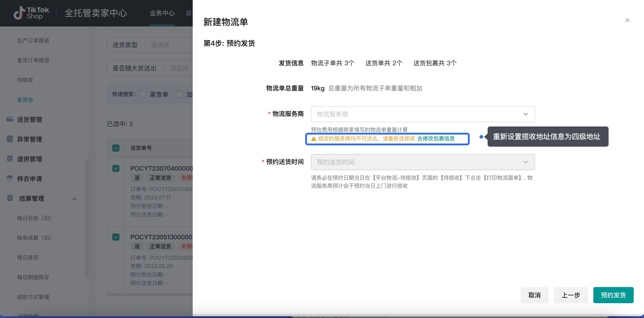This screenshot has width=644, height=318.
Task: Click the 全托管卖家中心 title
Action: point(96,13)
